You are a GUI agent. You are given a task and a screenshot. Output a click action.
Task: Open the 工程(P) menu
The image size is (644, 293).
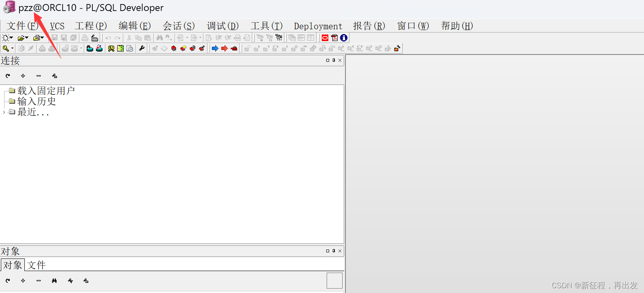(91, 26)
